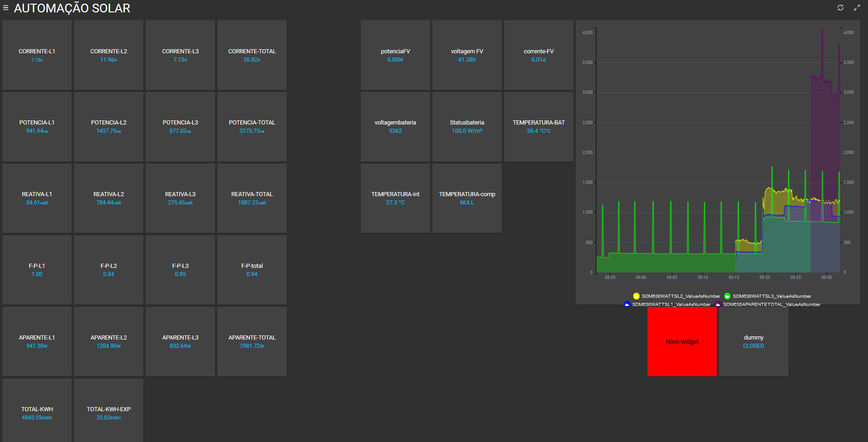
Task: Open the POTENCIA-TOTAL widget
Action: [x=252, y=126]
